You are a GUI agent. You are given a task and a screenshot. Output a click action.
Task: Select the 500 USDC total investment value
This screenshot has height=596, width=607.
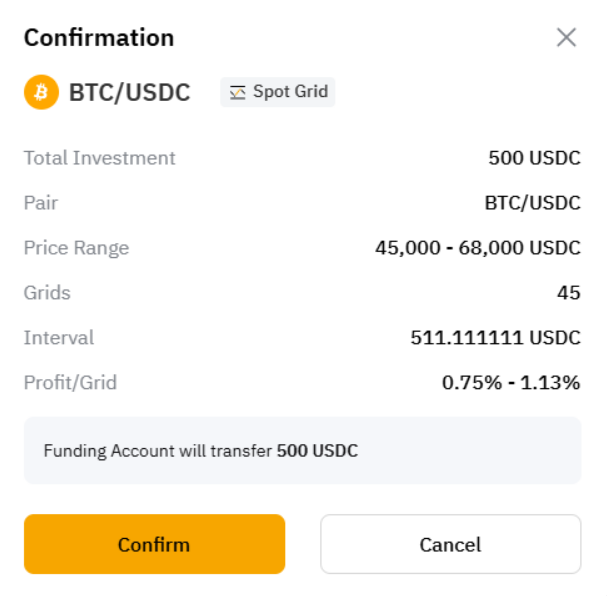coord(534,158)
